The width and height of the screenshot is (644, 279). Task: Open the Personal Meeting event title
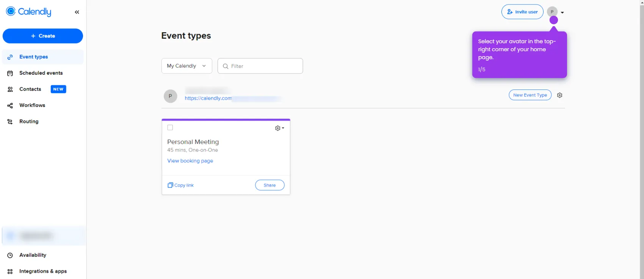point(193,142)
